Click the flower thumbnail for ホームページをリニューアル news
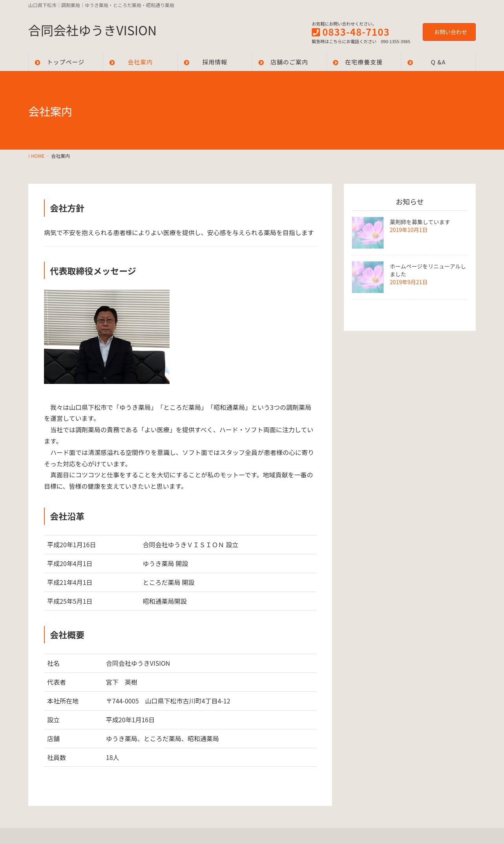 click(368, 277)
